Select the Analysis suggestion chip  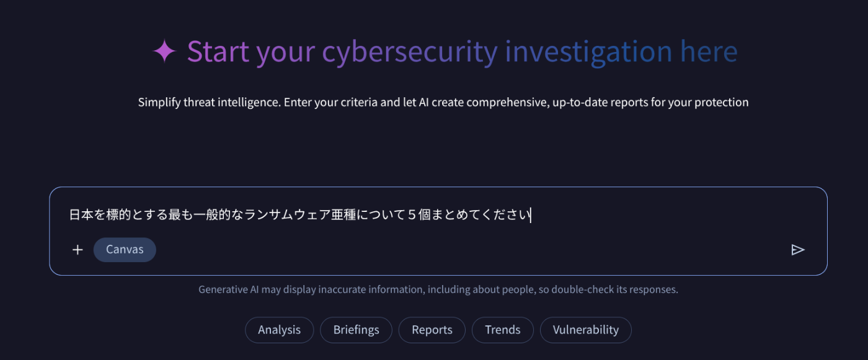(x=279, y=330)
